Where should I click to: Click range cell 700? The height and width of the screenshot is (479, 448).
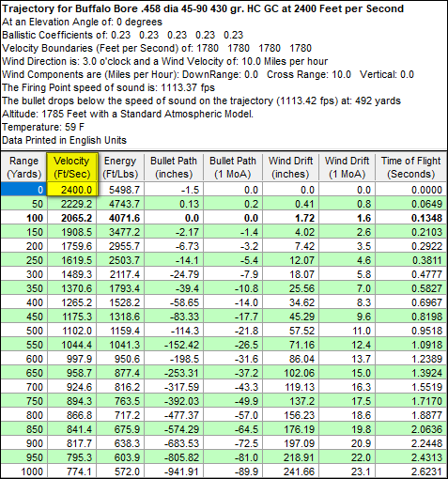click(23, 387)
